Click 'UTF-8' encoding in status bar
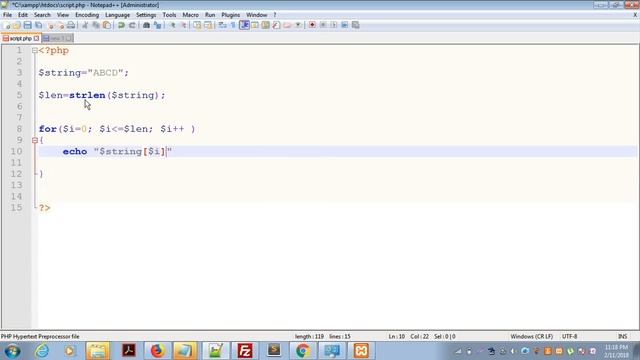This screenshot has height=360, width=640. coord(569,337)
